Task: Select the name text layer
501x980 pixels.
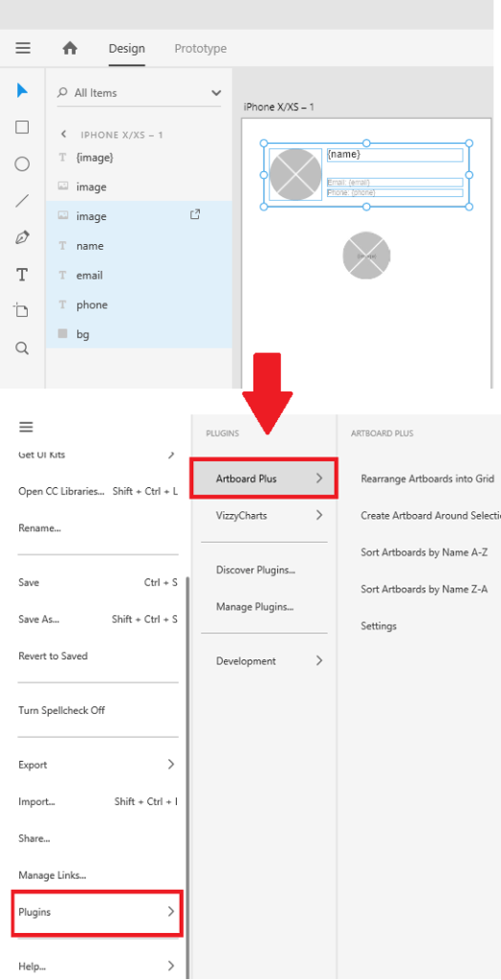Action: [139, 246]
